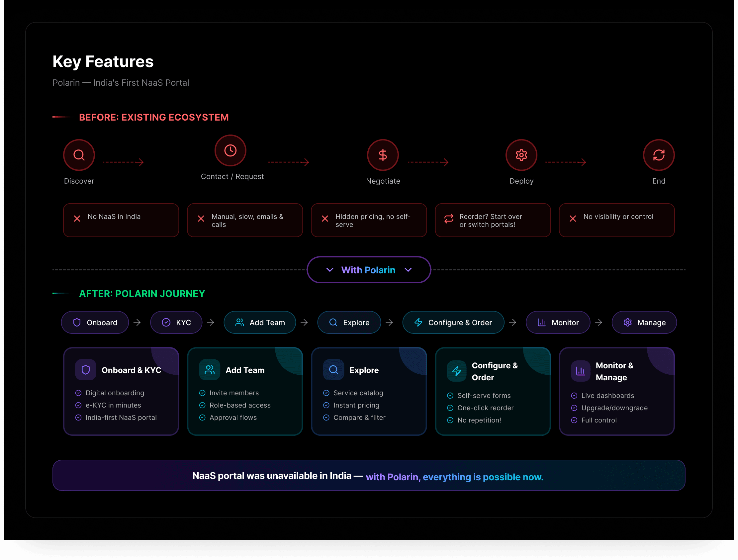
Task: Click checkmark beside Digital onboarding
Action: 78,393
